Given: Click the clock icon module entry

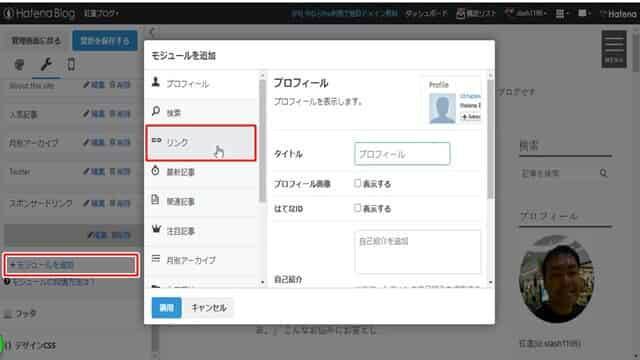Looking at the screenshot, I should pyautogui.click(x=156, y=171).
